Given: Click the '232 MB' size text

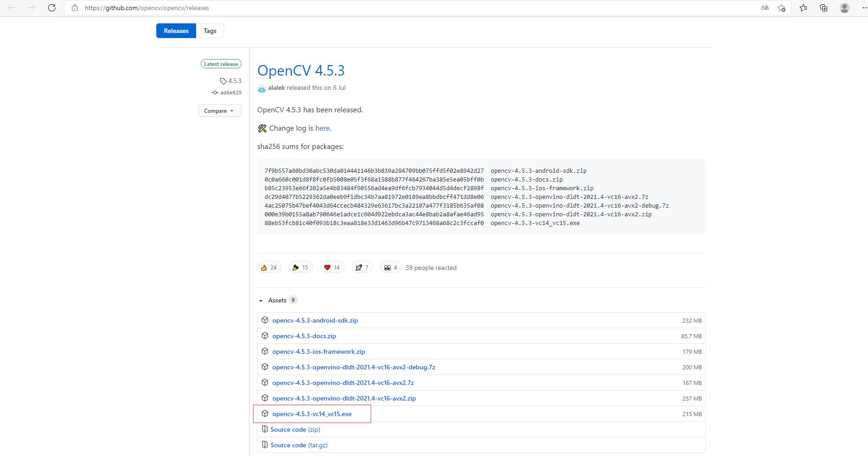Looking at the screenshot, I should pos(692,320).
